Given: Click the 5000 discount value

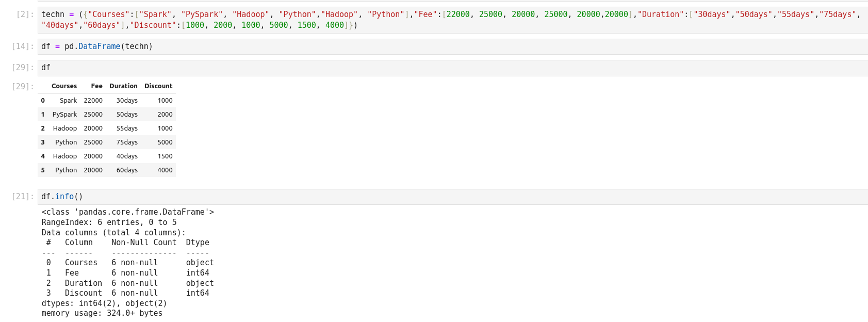Looking at the screenshot, I should pyautogui.click(x=165, y=142).
